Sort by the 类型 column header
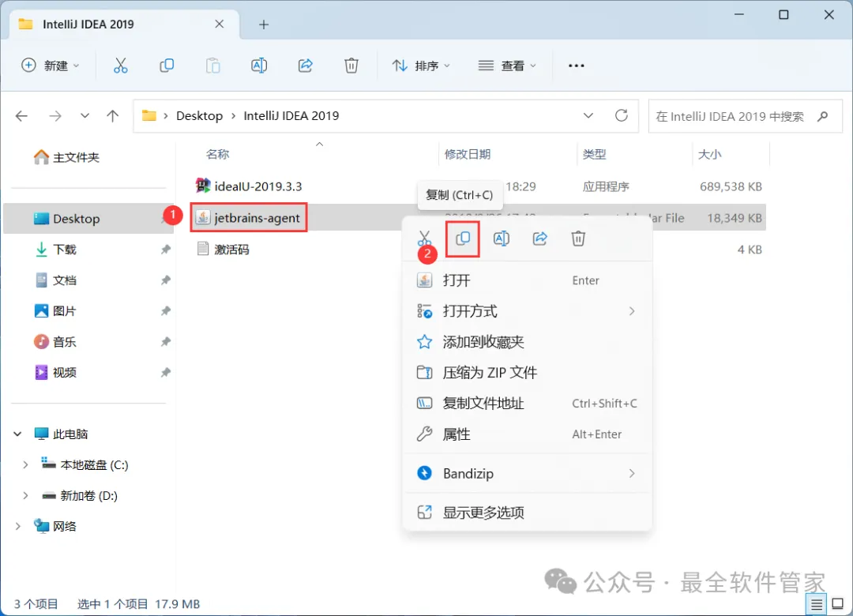This screenshot has height=616, width=853. [594, 155]
